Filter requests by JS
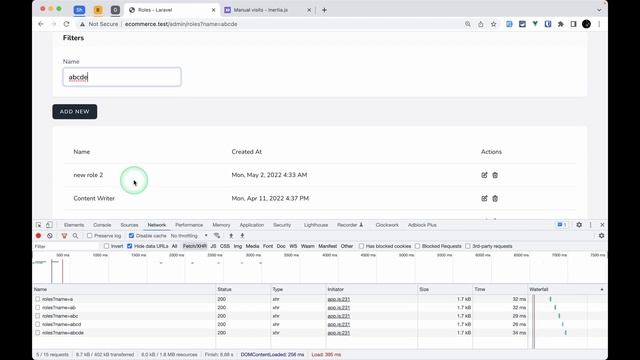Viewport: 640px width, 360px height. point(213,246)
